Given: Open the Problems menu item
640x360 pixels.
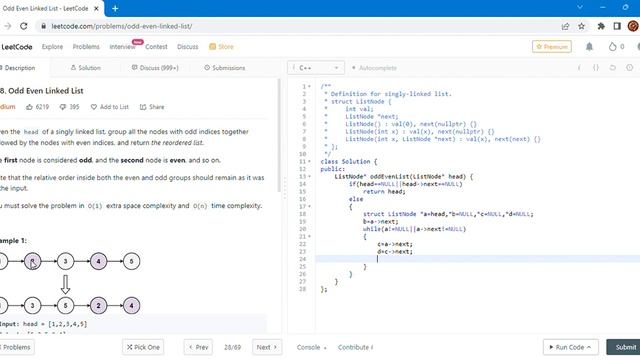Looking at the screenshot, I should (86, 47).
